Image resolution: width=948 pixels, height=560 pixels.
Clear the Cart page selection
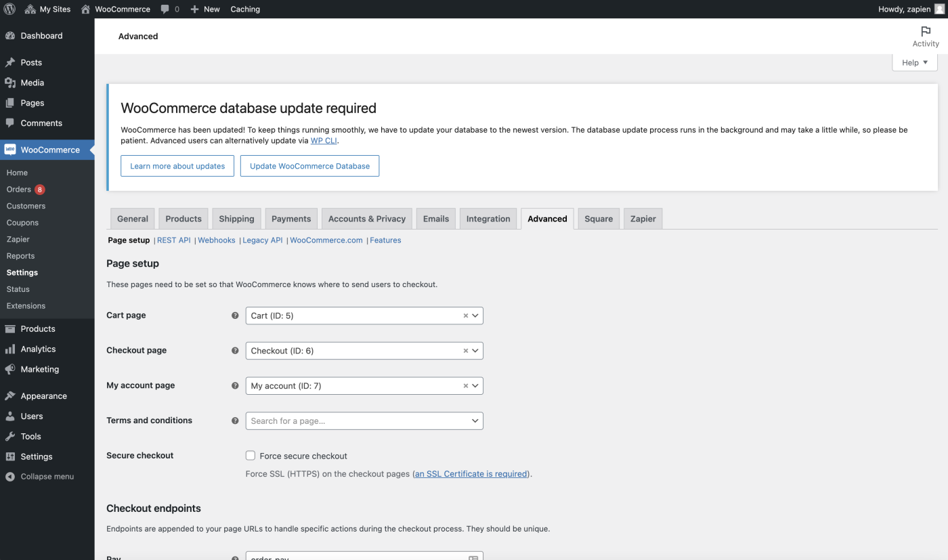466,316
